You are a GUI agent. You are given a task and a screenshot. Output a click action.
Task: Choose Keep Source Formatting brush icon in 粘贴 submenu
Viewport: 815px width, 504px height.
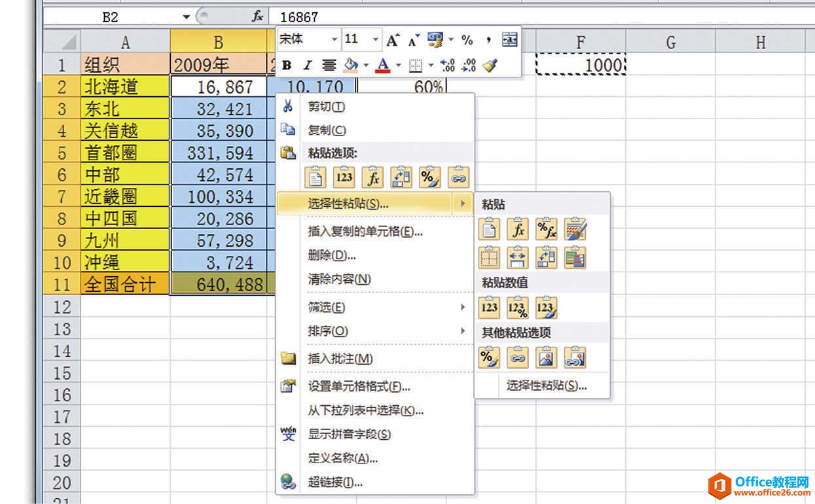[575, 229]
